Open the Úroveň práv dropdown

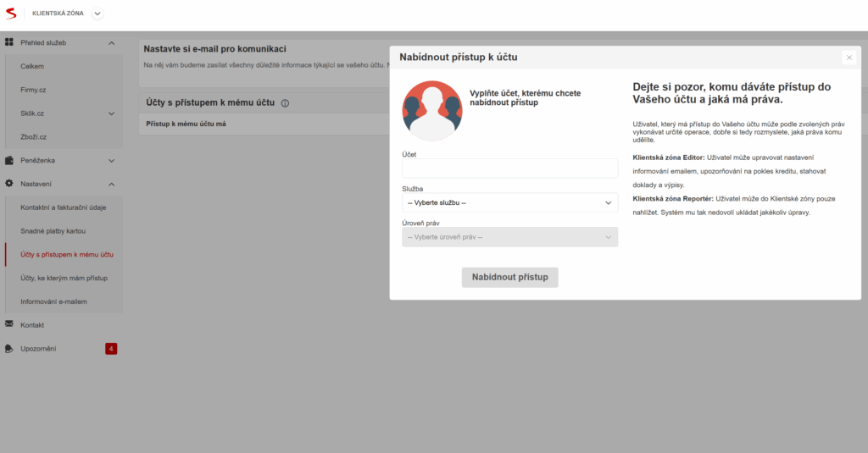(509, 237)
